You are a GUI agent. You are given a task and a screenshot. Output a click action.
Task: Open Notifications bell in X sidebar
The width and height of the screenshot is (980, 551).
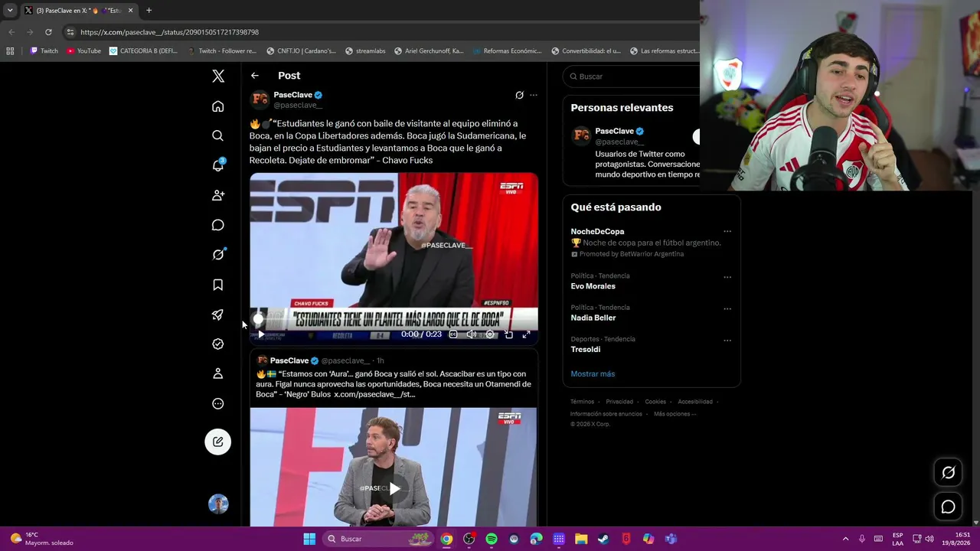pos(218,165)
